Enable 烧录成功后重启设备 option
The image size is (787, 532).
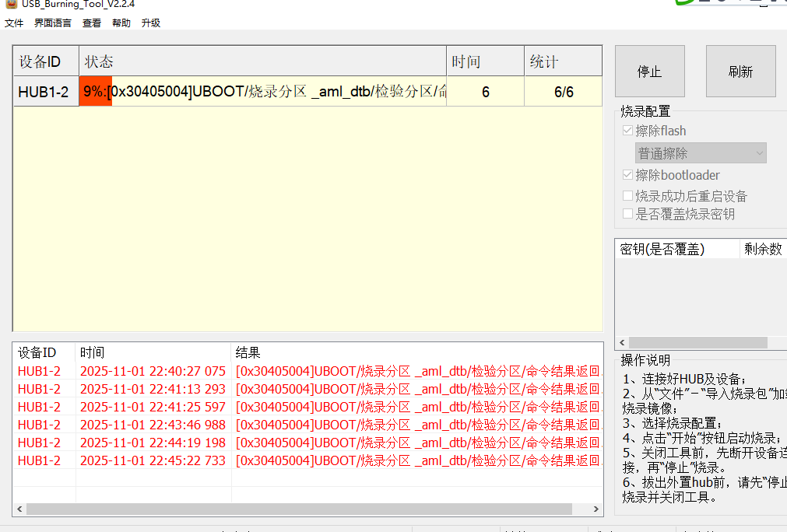point(628,196)
